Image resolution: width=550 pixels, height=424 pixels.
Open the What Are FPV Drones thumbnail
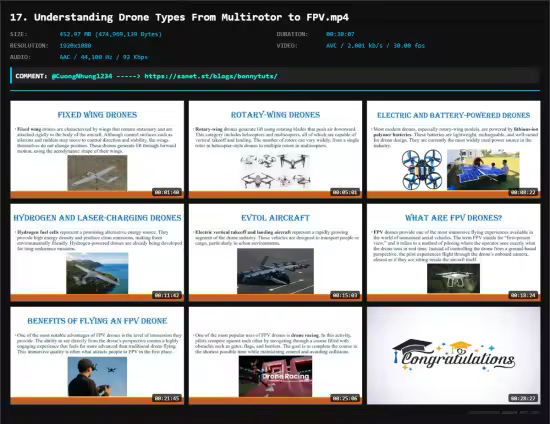[x=454, y=253]
